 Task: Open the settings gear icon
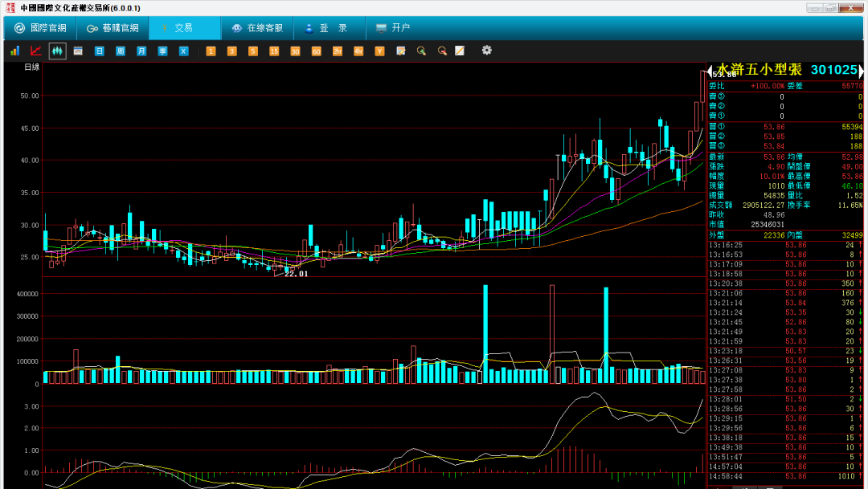[x=486, y=51]
